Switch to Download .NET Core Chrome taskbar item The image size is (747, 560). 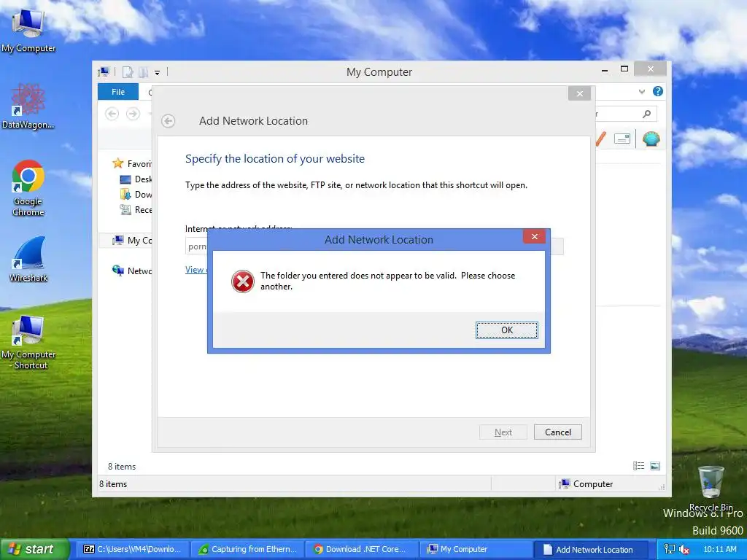coord(361,549)
